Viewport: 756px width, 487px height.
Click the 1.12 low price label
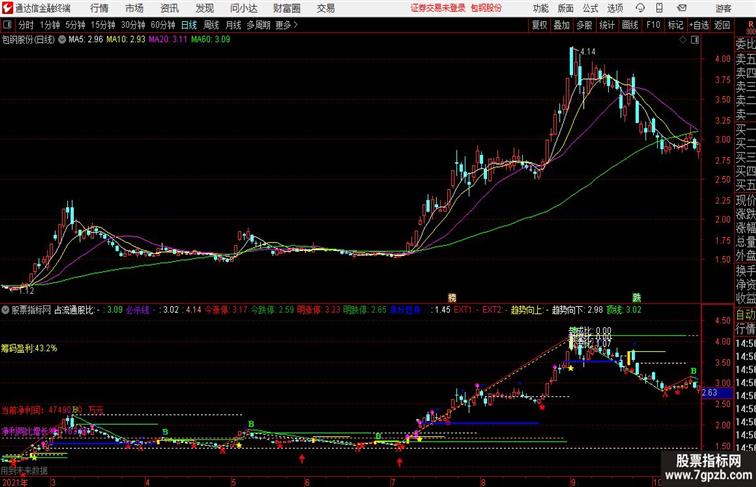27,291
